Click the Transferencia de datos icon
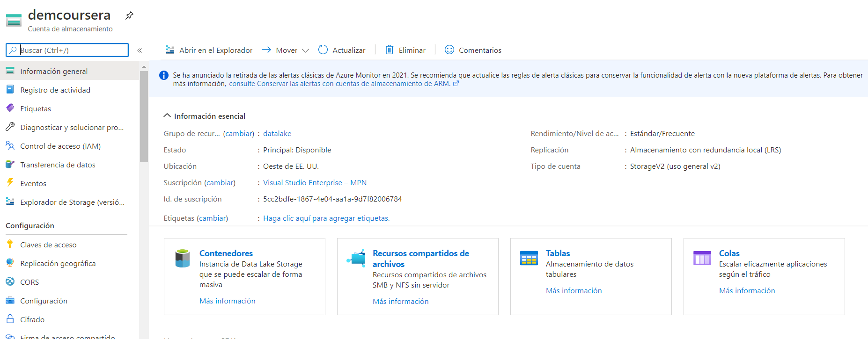The image size is (868, 339). (10, 164)
